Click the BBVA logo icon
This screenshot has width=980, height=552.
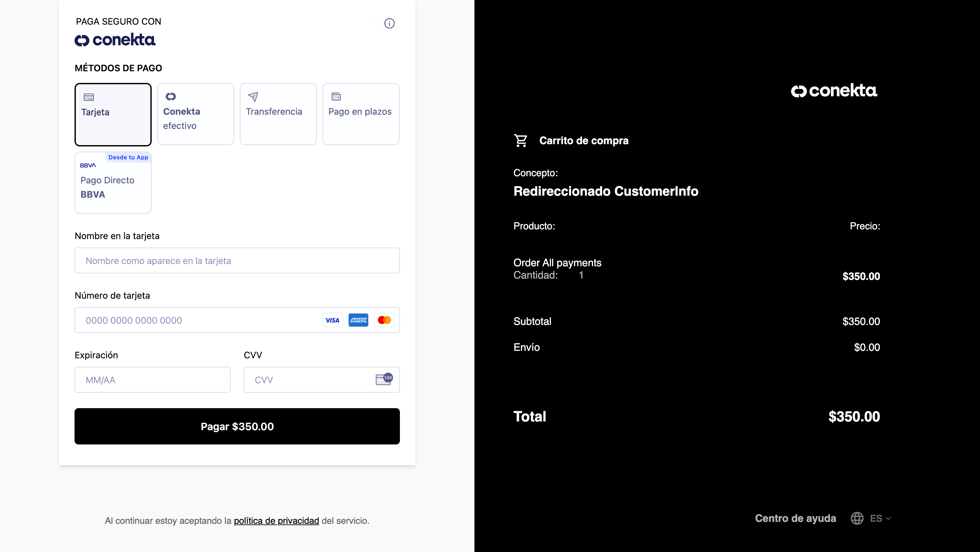(x=88, y=165)
